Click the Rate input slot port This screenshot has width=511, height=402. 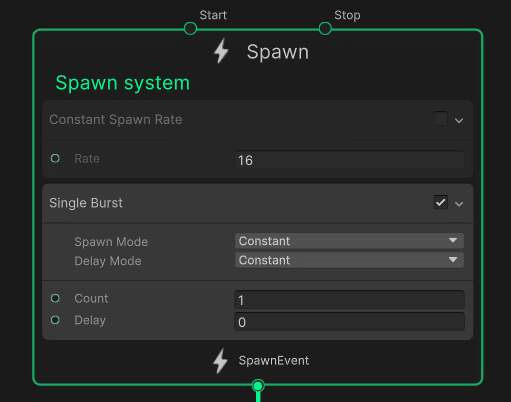[55, 158]
